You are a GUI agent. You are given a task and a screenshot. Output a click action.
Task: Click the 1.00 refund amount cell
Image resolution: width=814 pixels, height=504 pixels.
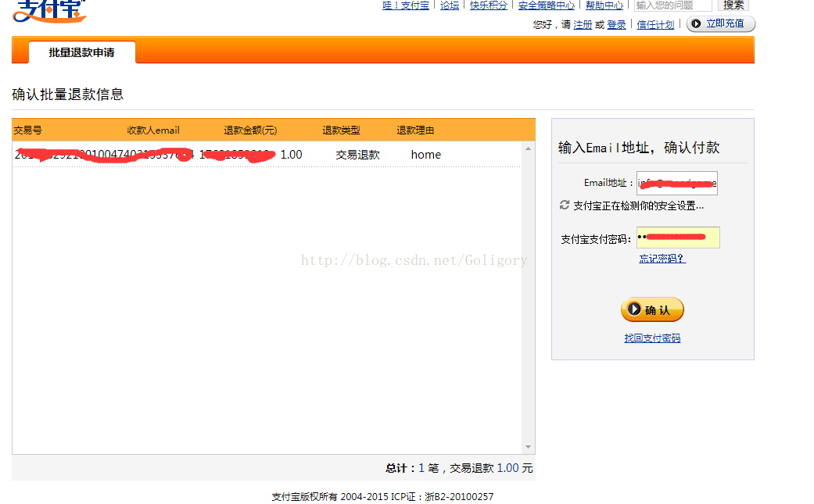pos(291,155)
